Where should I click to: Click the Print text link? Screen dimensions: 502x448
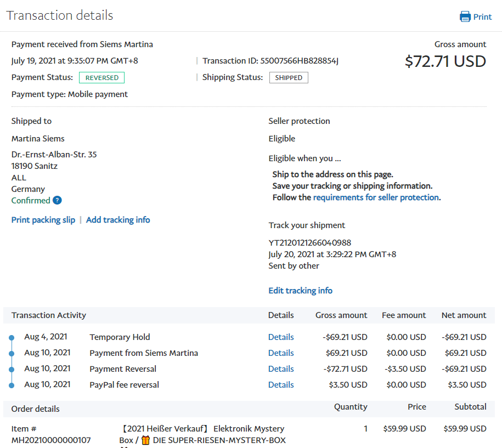(x=482, y=17)
